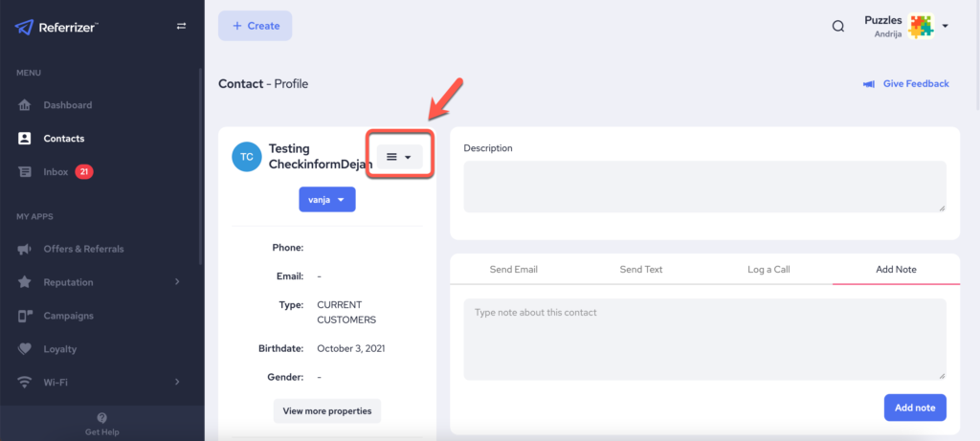Click Get Help question mark icon

(x=102, y=418)
